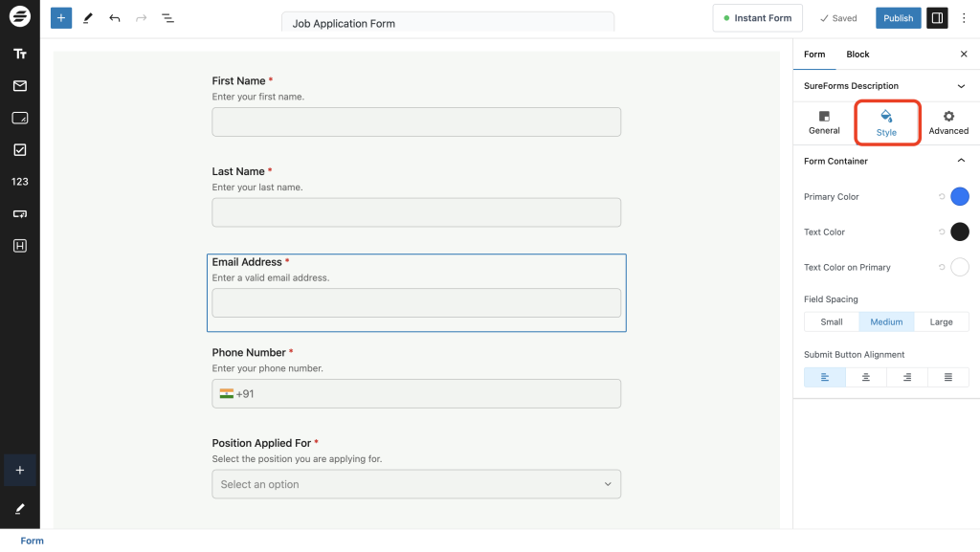Click the Instant Form button

757,17
